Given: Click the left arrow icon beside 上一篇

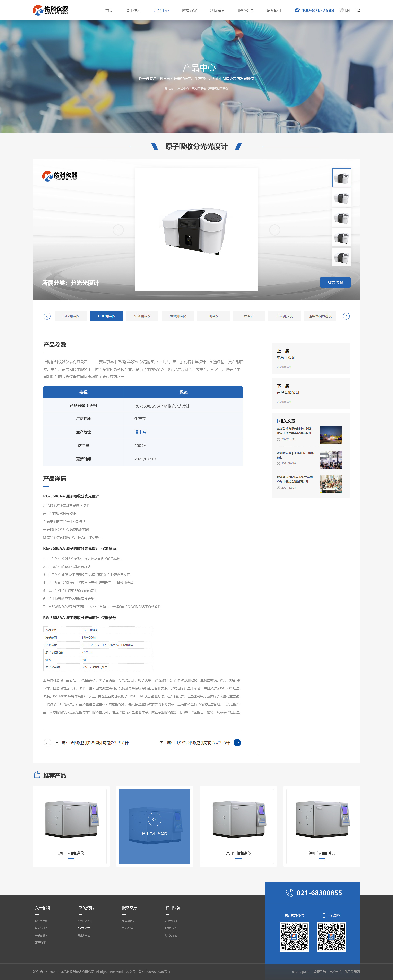Looking at the screenshot, I should [x=47, y=743].
